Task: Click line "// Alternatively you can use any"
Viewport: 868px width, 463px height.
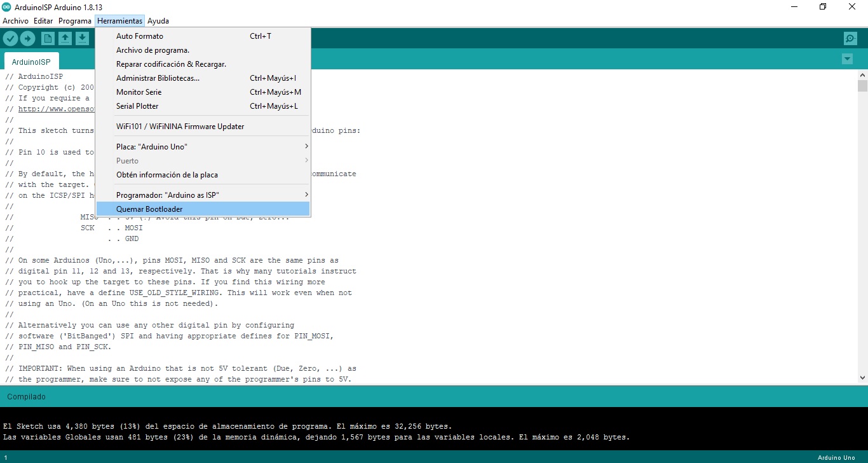Action: click(x=149, y=325)
